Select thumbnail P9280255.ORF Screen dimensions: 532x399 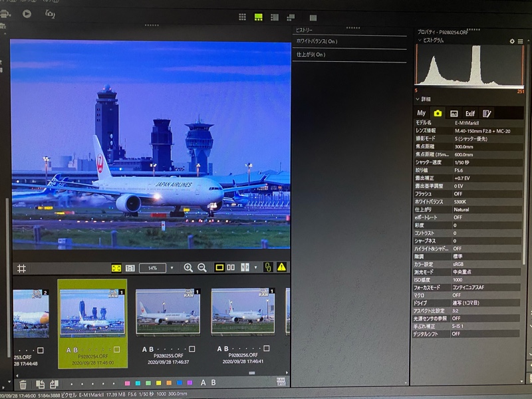point(168,312)
